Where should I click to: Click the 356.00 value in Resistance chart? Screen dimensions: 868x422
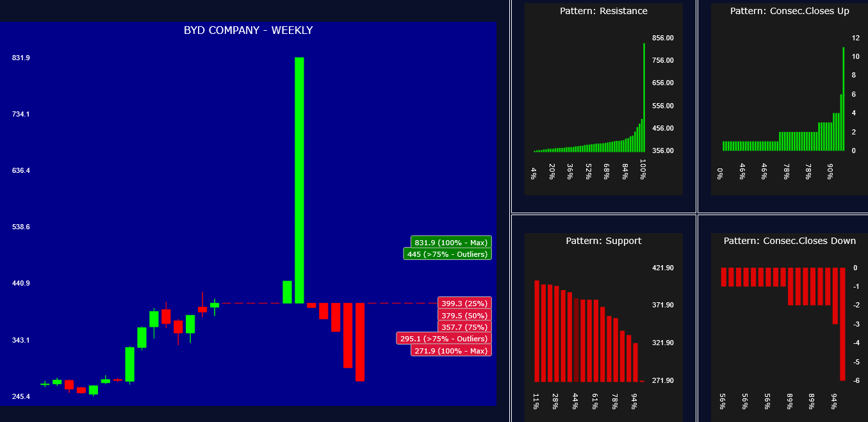point(663,150)
